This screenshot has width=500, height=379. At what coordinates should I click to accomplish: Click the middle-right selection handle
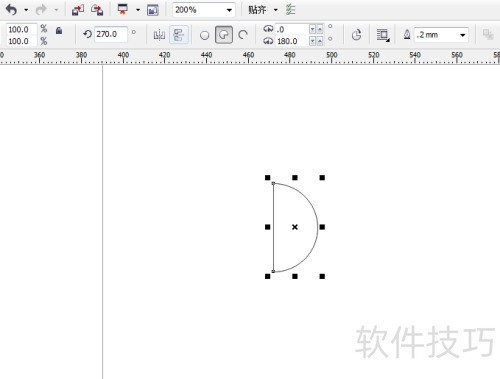322,227
